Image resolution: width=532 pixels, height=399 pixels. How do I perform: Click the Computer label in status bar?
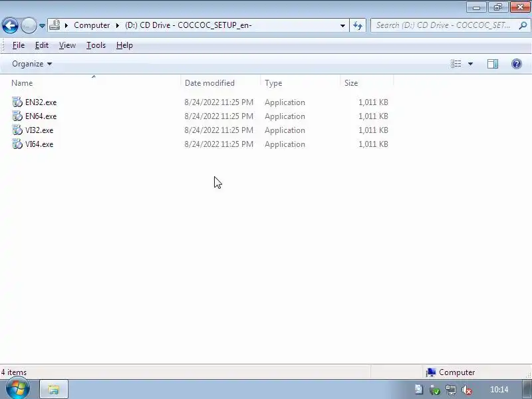(x=457, y=372)
